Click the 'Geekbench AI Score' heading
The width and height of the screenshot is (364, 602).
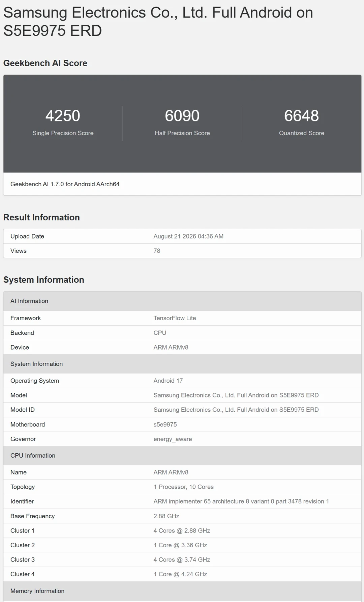point(45,63)
